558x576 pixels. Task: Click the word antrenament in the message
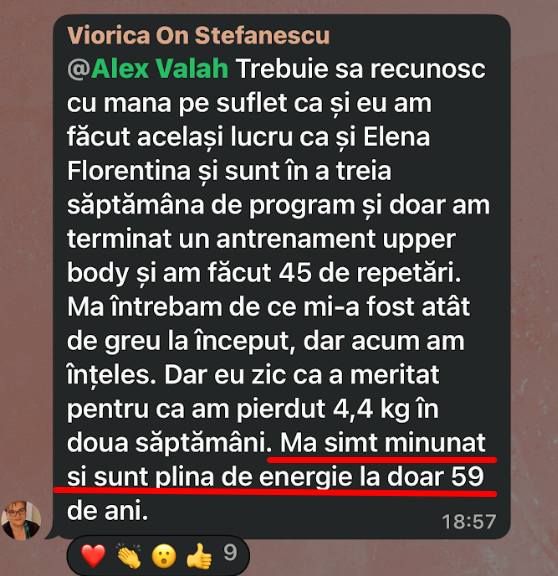(296, 239)
